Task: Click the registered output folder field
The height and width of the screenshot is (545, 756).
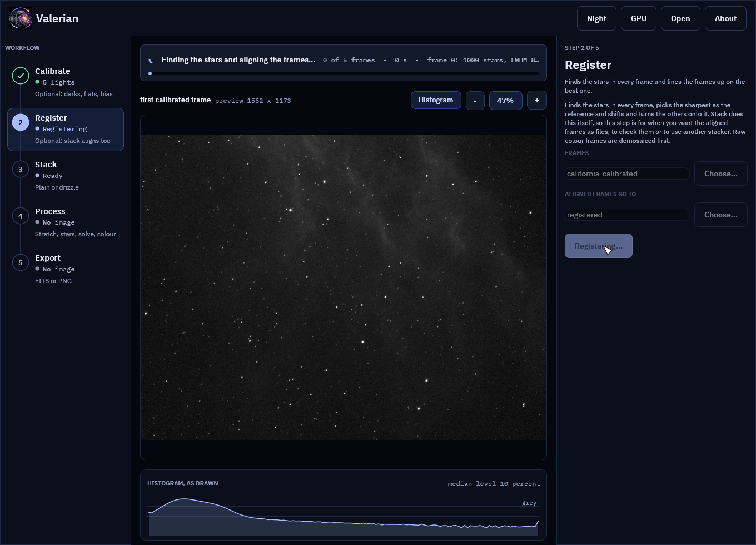Action: pyautogui.click(x=627, y=215)
